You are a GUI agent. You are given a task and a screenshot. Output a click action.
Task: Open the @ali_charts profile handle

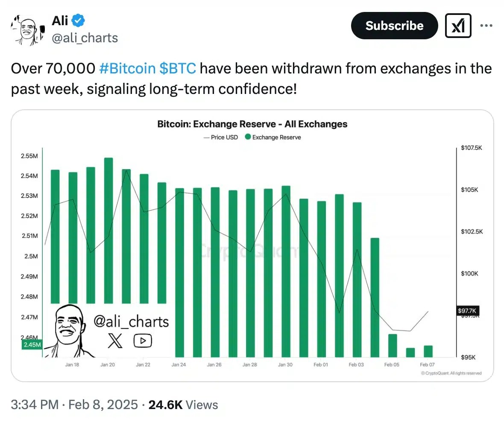[85, 38]
